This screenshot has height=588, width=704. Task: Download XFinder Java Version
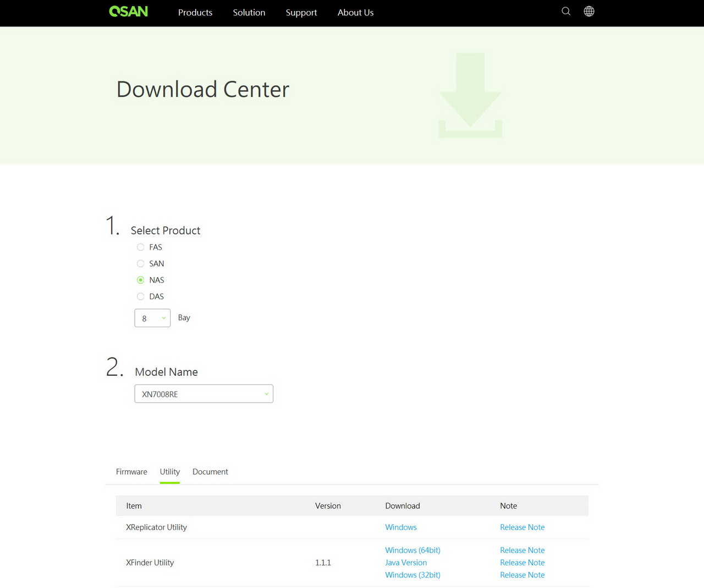point(406,563)
